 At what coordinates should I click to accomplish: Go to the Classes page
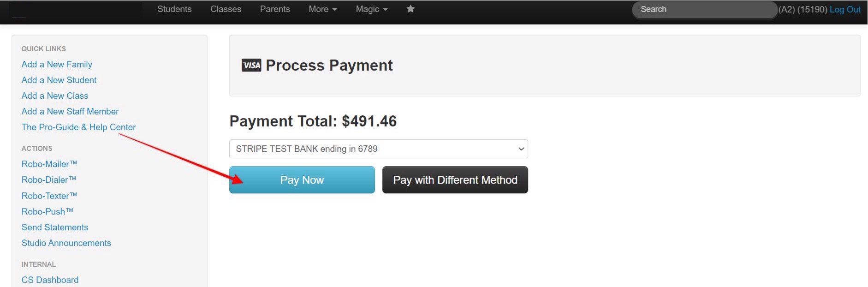226,9
